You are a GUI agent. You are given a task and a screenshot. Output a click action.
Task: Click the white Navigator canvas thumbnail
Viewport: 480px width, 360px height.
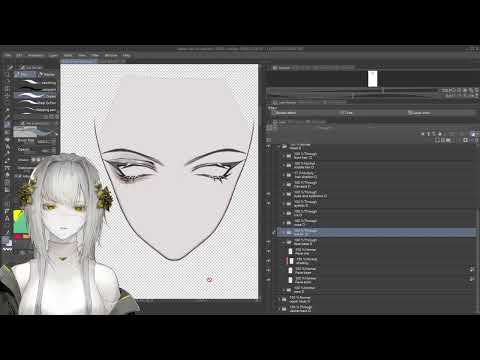(372, 79)
